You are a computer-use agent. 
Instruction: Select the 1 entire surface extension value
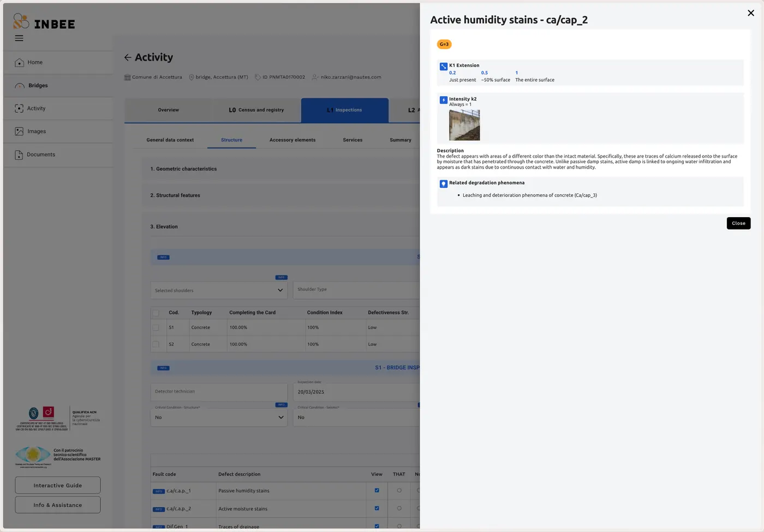point(535,76)
